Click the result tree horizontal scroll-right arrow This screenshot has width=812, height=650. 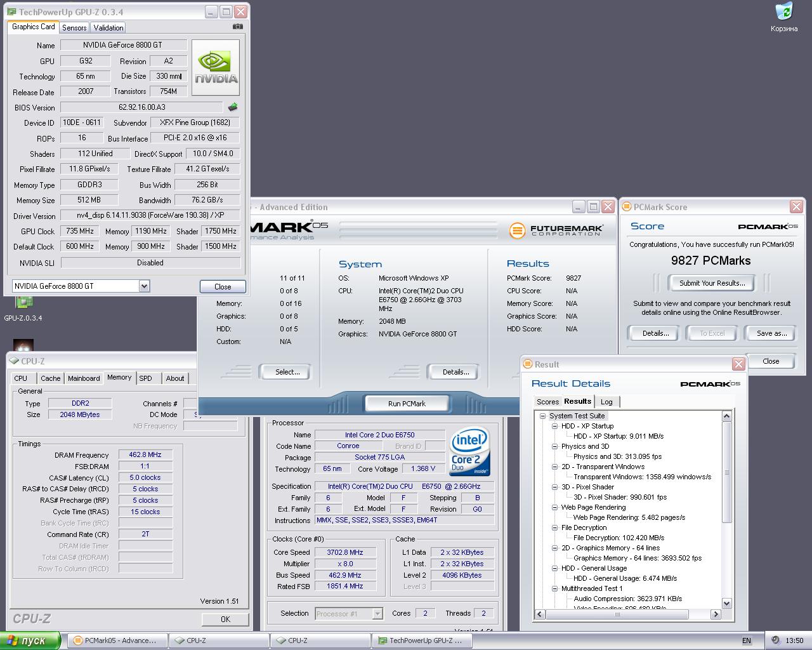(716, 614)
